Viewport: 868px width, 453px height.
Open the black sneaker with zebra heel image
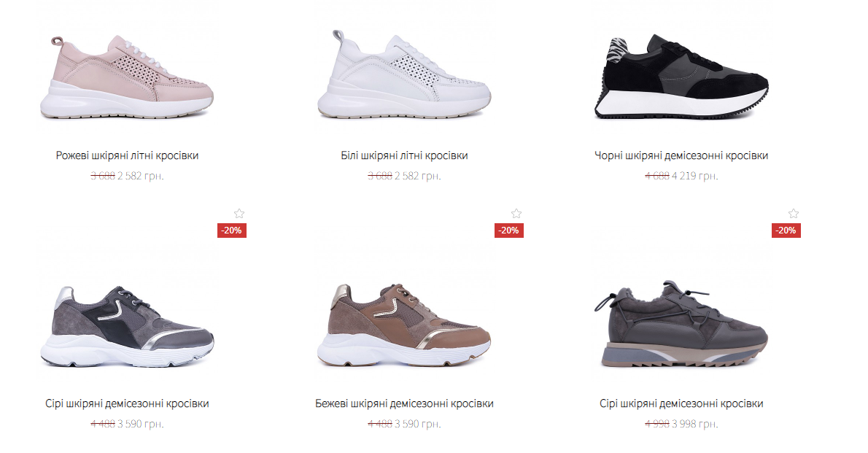click(x=681, y=77)
